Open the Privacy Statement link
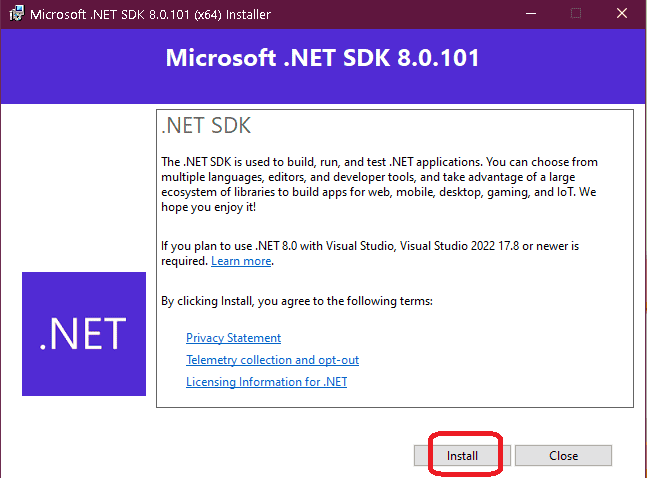Viewport: 647px width, 478px height. pos(234,338)
